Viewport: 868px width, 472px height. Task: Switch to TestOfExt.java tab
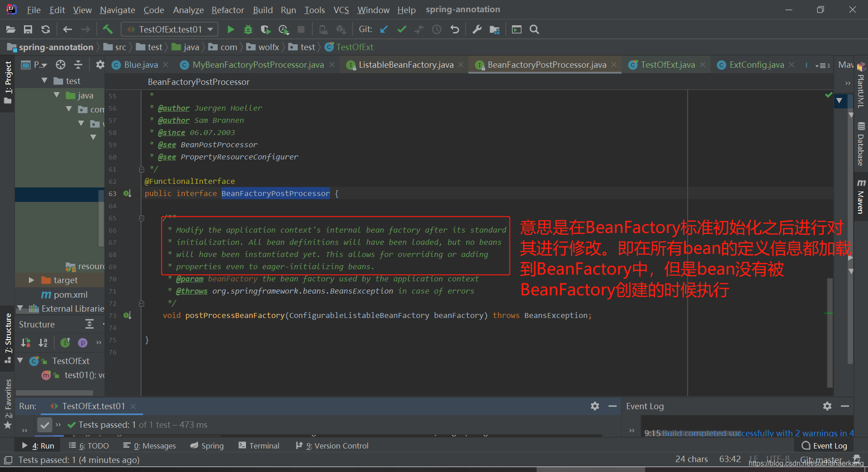pos(668,65)
